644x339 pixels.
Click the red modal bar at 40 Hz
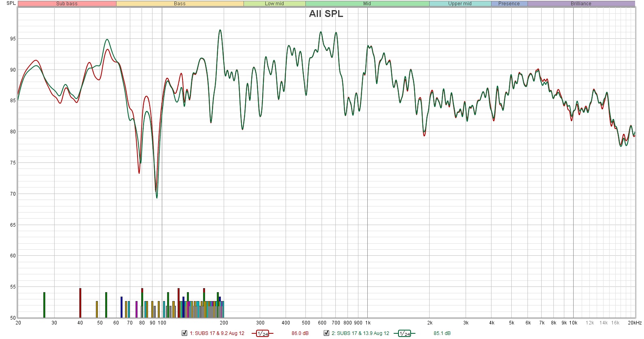[x=80, y=303]
